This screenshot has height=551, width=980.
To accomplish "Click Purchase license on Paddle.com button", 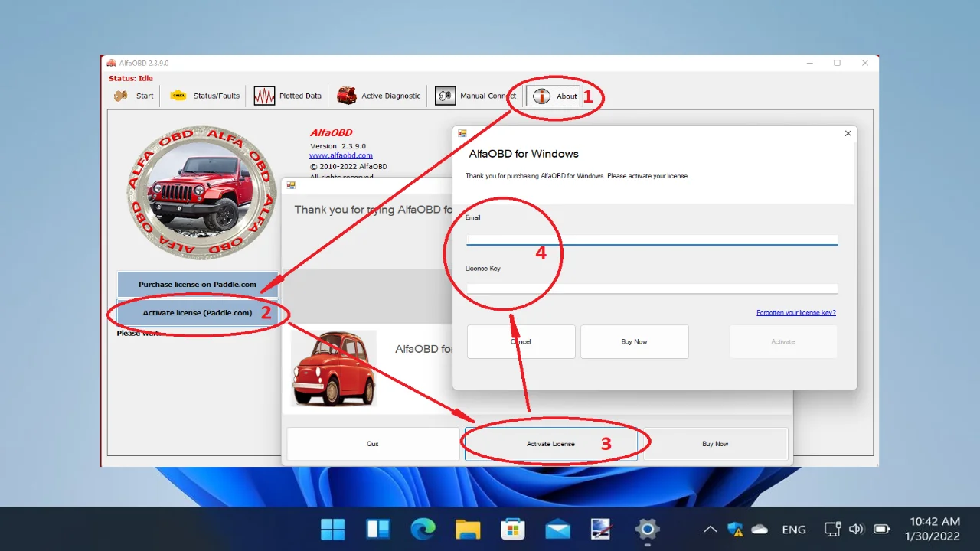I will coord(198,284).
